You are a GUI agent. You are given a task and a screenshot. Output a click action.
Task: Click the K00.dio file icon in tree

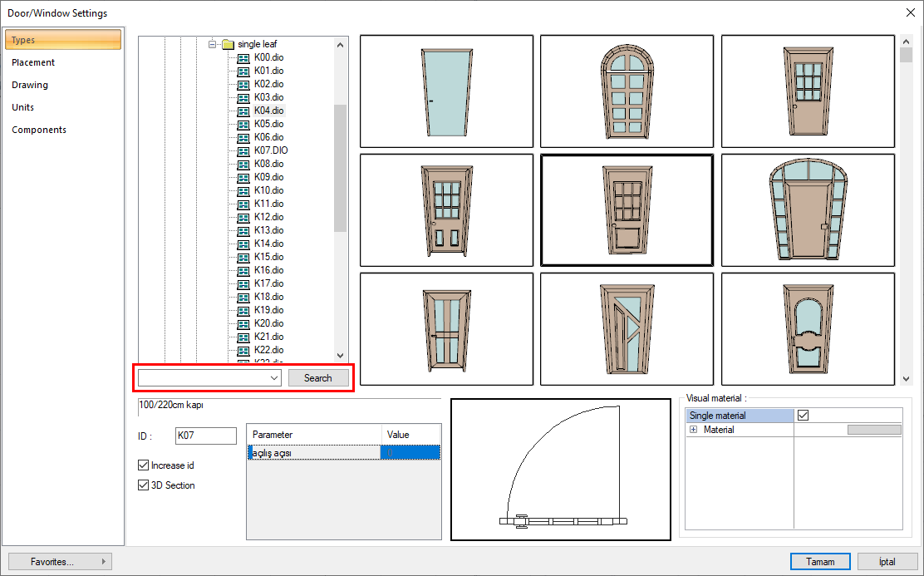(x=243, y=57)
